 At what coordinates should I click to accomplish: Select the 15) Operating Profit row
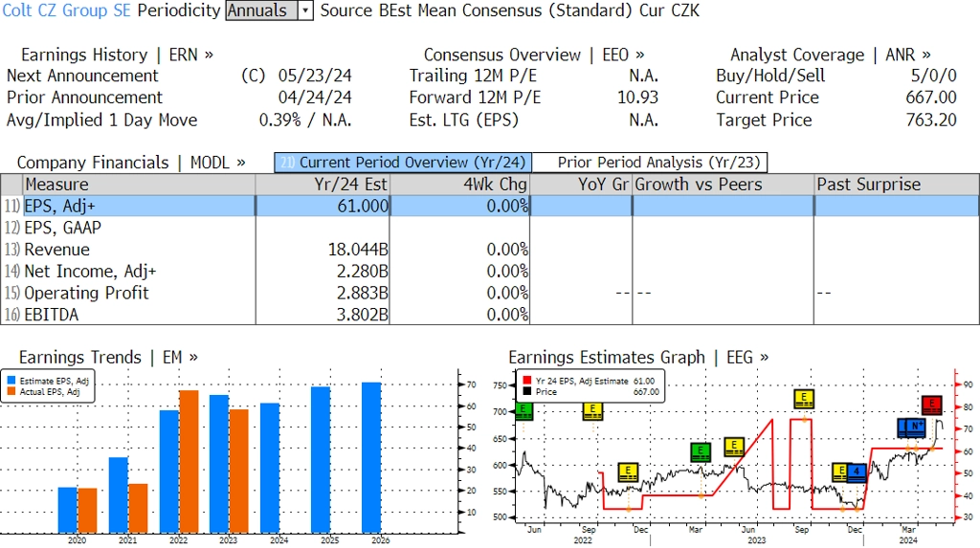[x=489, y=293]
